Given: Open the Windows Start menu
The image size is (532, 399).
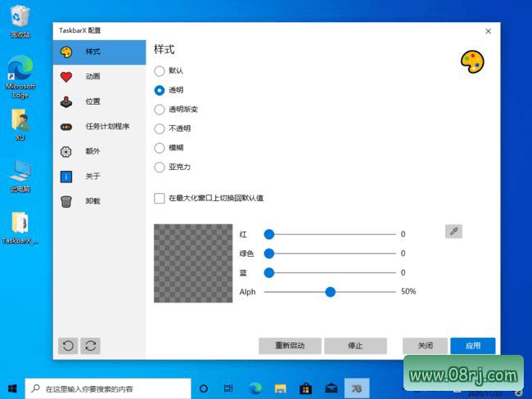Looking at the screenshot, I should 12,388.
